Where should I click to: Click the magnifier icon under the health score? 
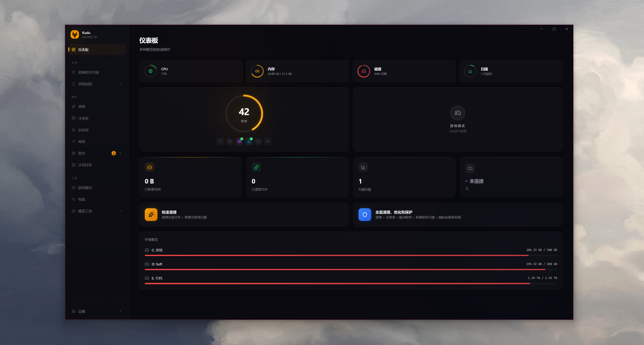click(220, 141)
